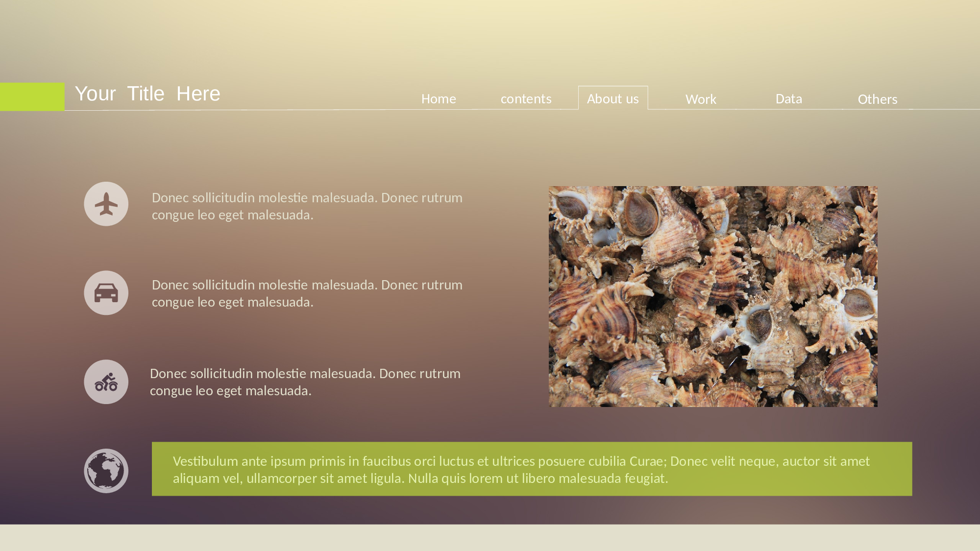This screenshot has height=551, width=980.
Task: Click the seashells photo
Action: click(713, 296)
